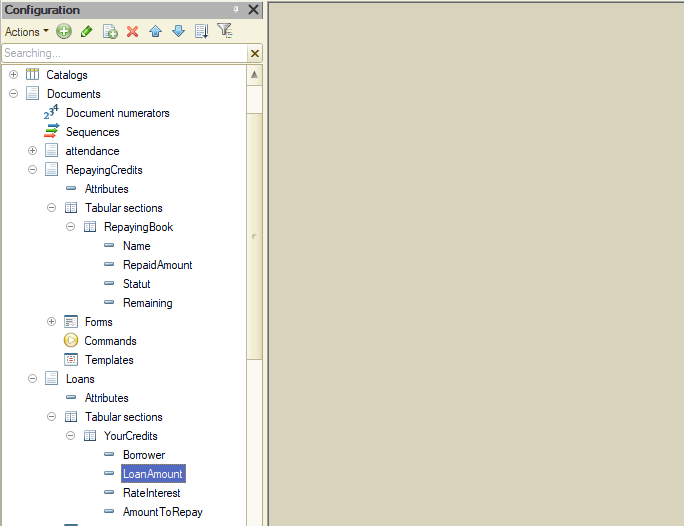Click the Documents page icon

coord(32,93)
